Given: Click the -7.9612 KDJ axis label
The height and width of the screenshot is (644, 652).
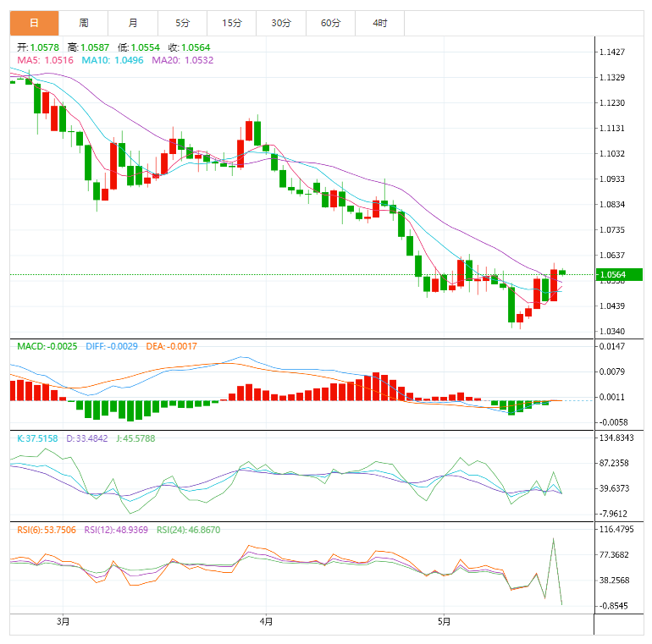Looking at the screenshot, I should (x=612, y=514).
